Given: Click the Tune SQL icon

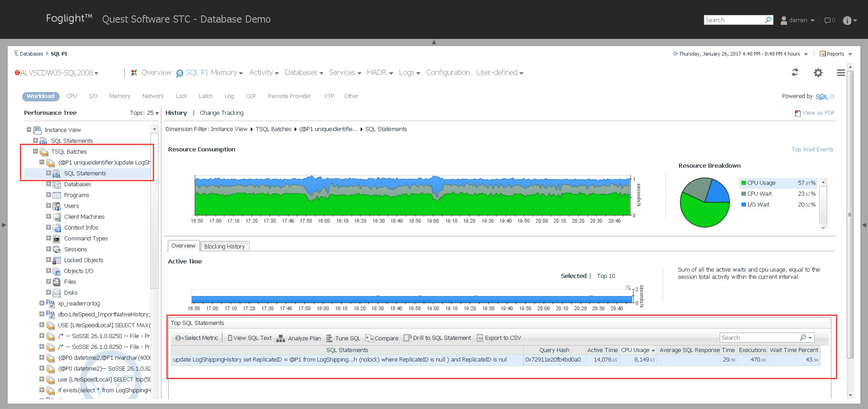Looking at the screenshot, I should click(329, 338).
